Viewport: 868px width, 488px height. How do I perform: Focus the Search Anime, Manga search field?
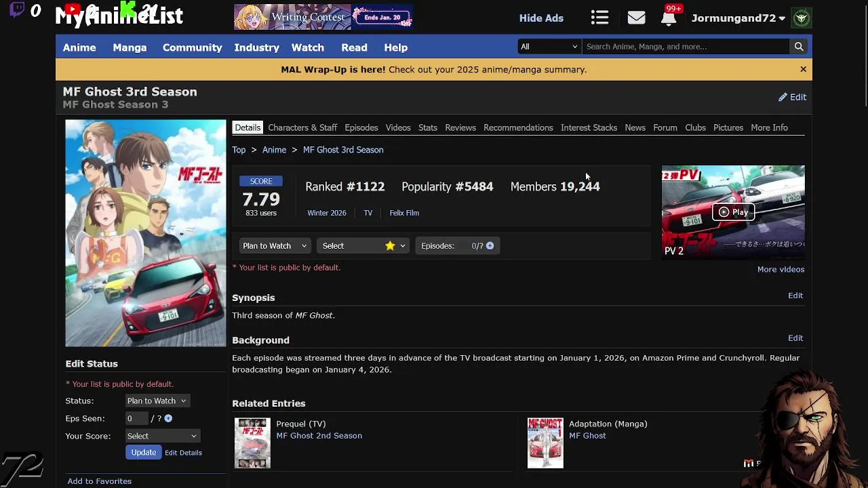pyautogui.click(x=686, y=47)
